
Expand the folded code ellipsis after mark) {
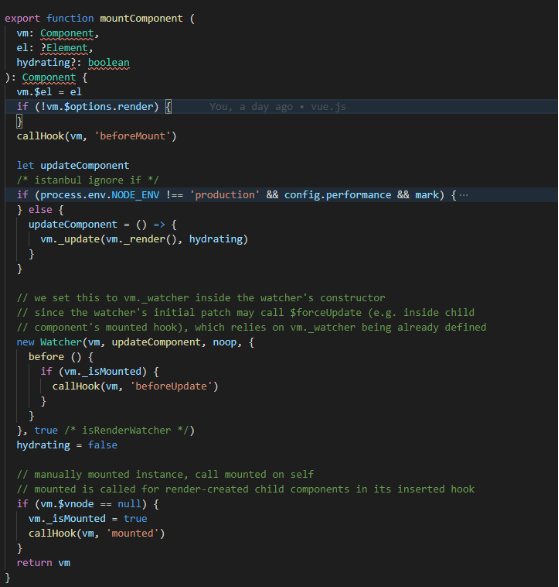pos(464,195)
